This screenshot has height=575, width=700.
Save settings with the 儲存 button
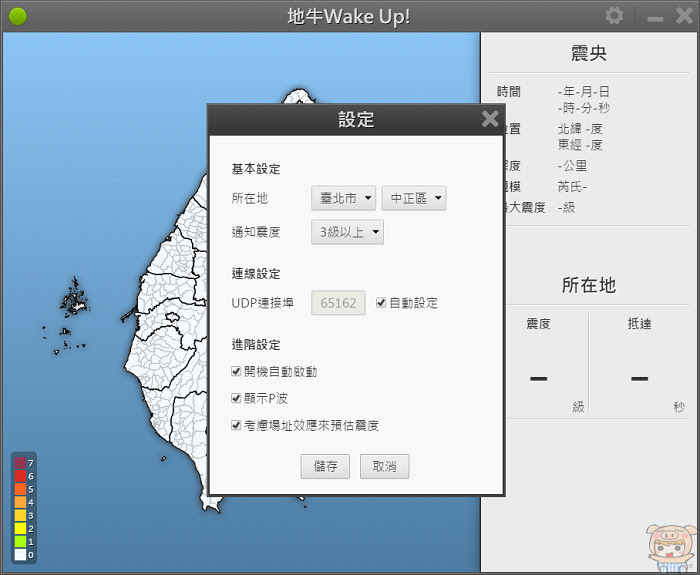pyautogui.click(x=325, y=467)
